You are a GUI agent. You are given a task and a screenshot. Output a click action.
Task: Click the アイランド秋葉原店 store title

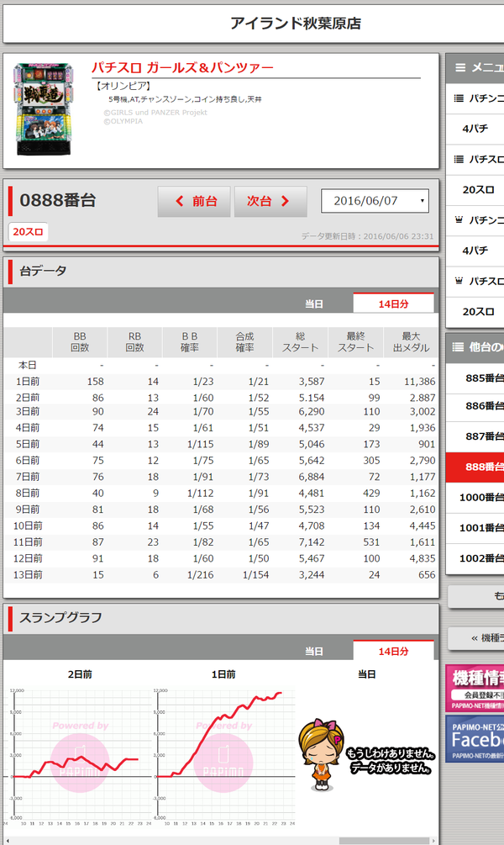[296, 24]
